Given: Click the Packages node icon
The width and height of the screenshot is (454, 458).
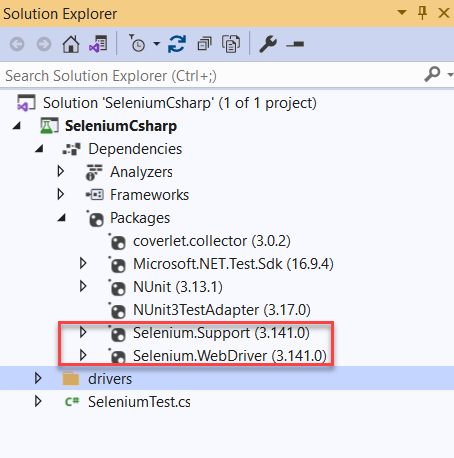Looking at the screenshot, I should tap(95, 219).
